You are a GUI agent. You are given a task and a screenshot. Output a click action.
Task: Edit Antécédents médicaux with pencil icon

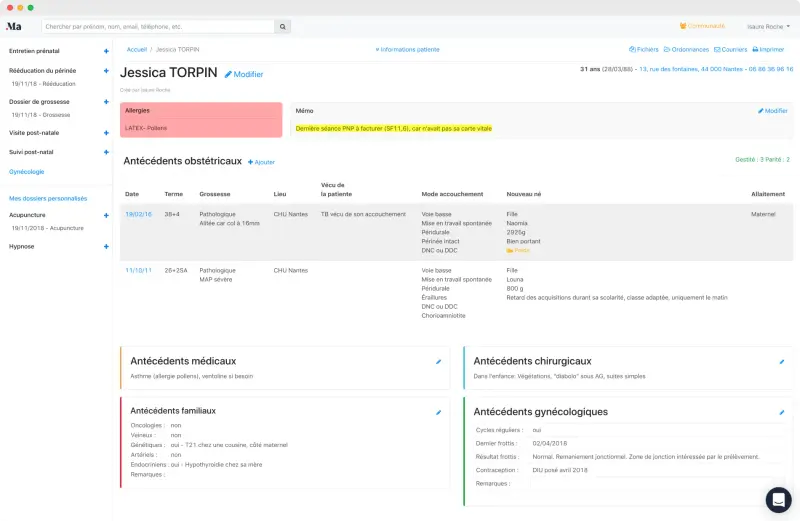[438, 362]
